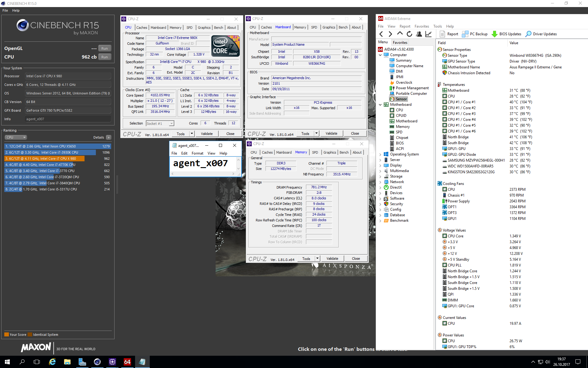Image resolution: width=588 pixels, height=368 pixels.
Task: Switch to Cinebench taskbar icon
Action: click(97, 362)
